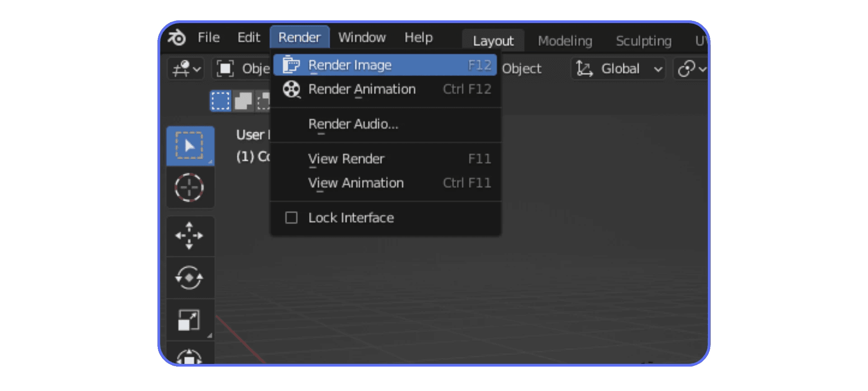Select Render Audio... entry
Image resolution: width=868 pixels, height=391 pixels.
pos(385,124)
